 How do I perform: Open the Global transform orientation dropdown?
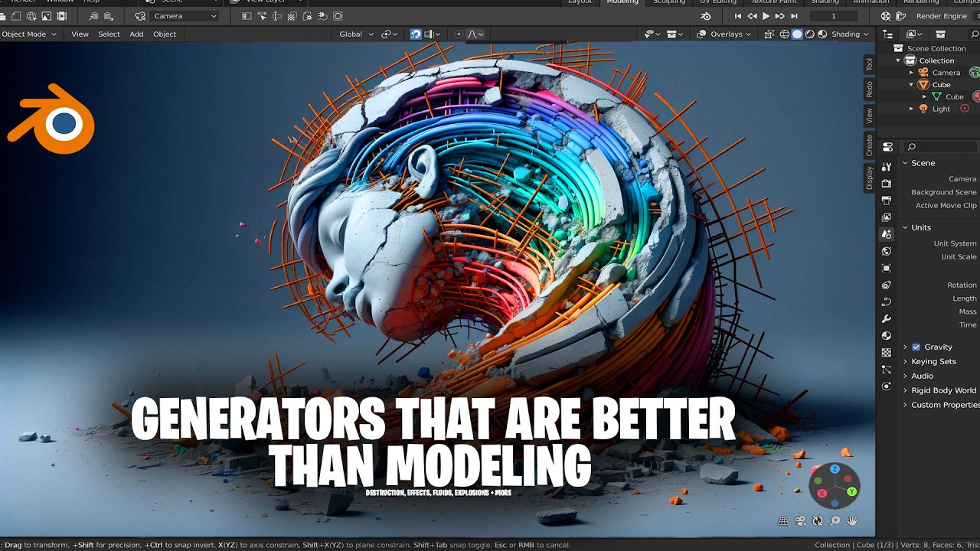click(356, 34)
